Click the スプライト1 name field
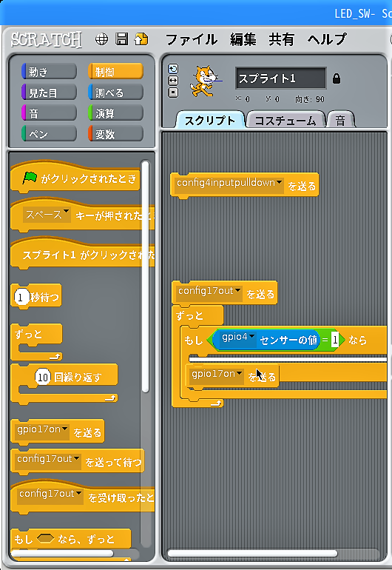Image resolution: width=392 pixels, height=570 pixels. pos(281,78)
